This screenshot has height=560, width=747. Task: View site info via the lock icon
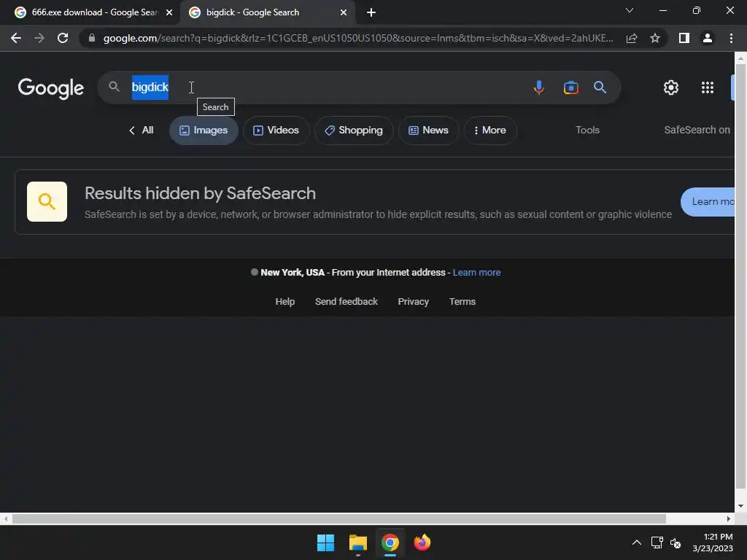point(92,38)
